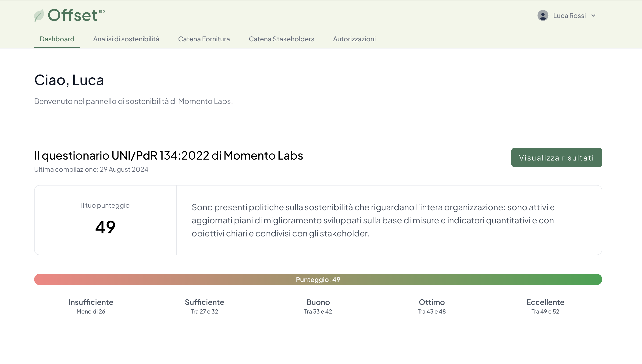Image resolution: width=642 pixels, height=364 pixels.
Task: Click the Sufficiente rating label
Action: coord(204,302)
